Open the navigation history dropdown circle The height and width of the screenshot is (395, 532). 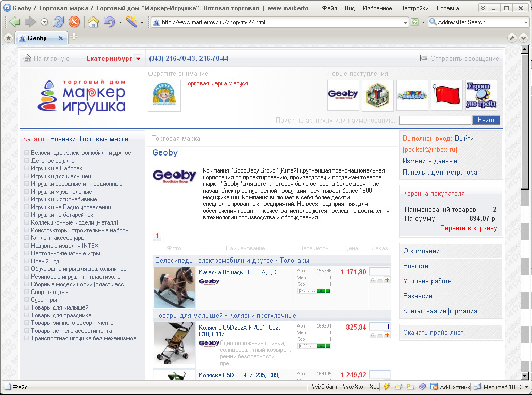44,22
